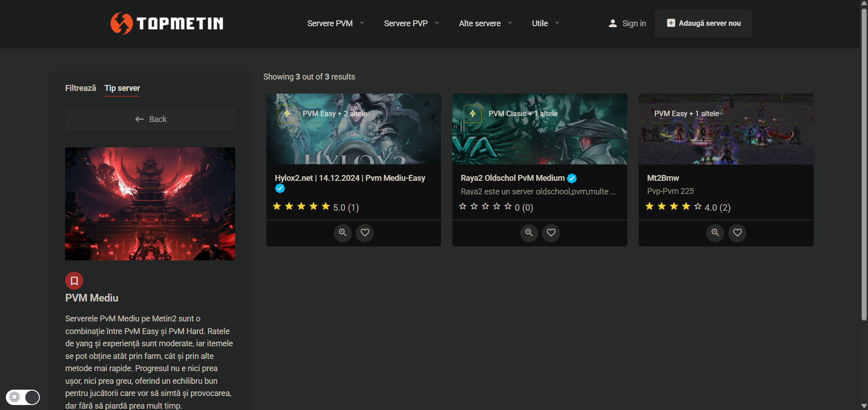This screenshot has height=410, width=868.
Task: Open quick view magnifier for Raya2 server
Action: point(529,233)
